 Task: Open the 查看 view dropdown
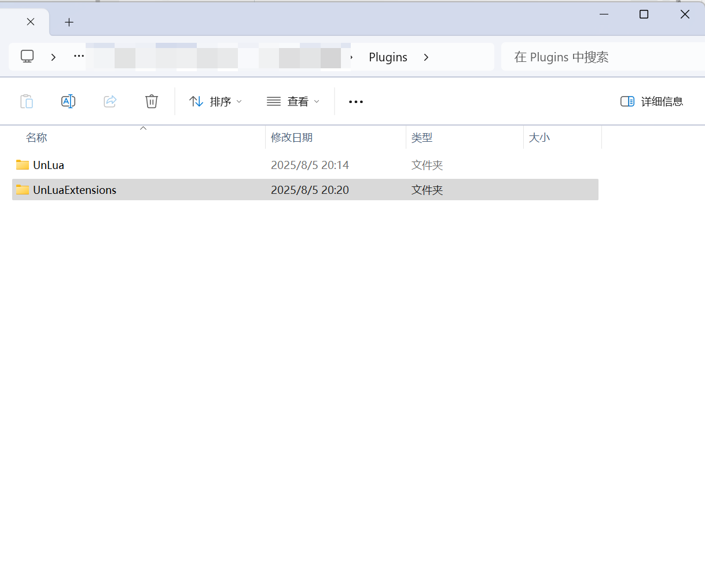(x=293, y=101)
